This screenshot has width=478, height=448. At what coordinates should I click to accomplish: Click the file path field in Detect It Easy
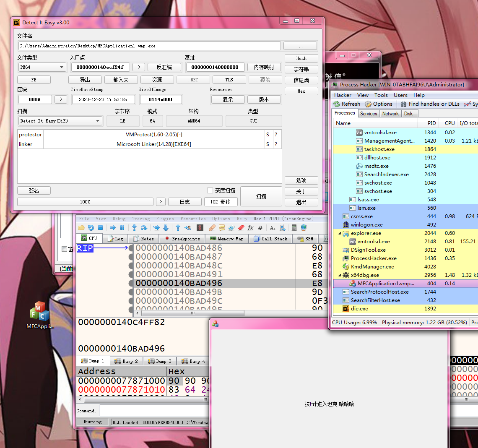coord(149,46)
